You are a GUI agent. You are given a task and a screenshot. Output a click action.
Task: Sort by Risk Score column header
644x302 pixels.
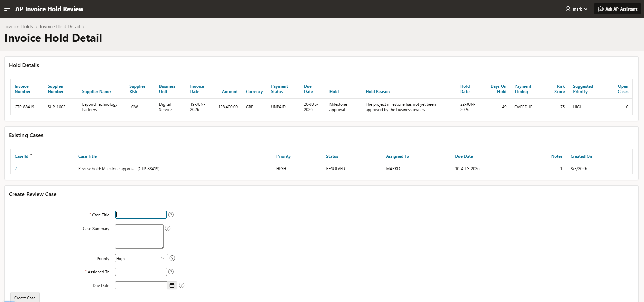click(560, 89)
